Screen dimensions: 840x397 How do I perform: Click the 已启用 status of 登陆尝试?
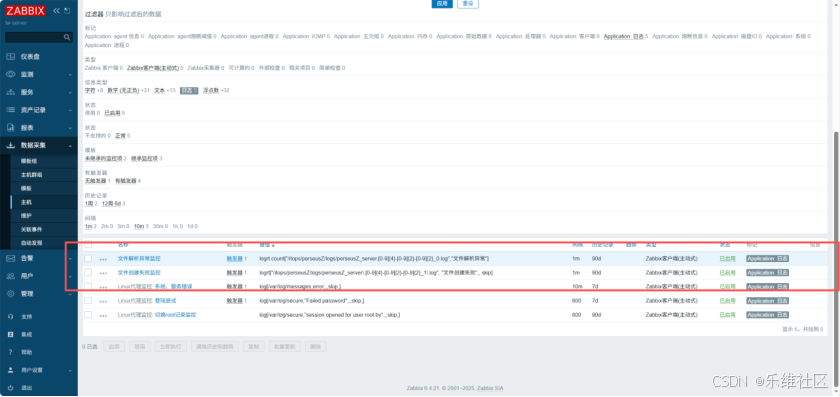(727, 301)
